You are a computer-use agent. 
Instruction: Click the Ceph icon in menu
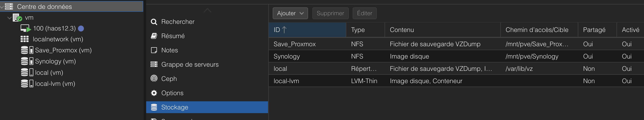pos(154,79)
